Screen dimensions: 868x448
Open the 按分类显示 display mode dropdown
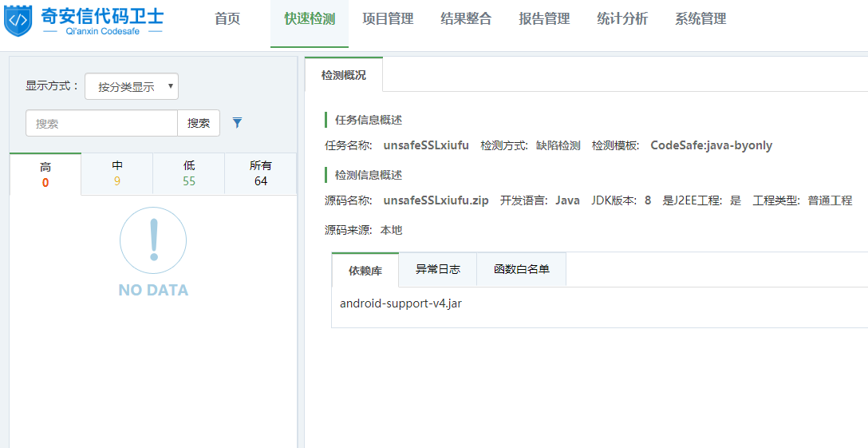point(132,86)
